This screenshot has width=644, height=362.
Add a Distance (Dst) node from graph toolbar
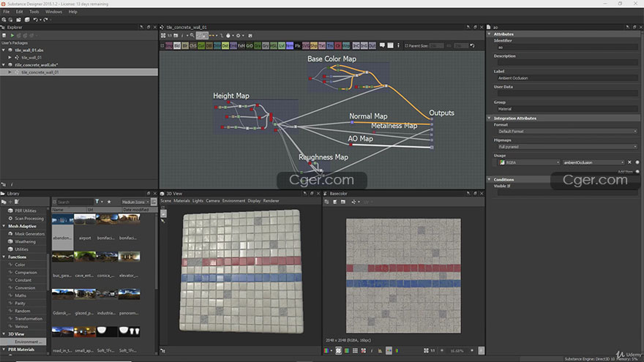pos(225,45)
